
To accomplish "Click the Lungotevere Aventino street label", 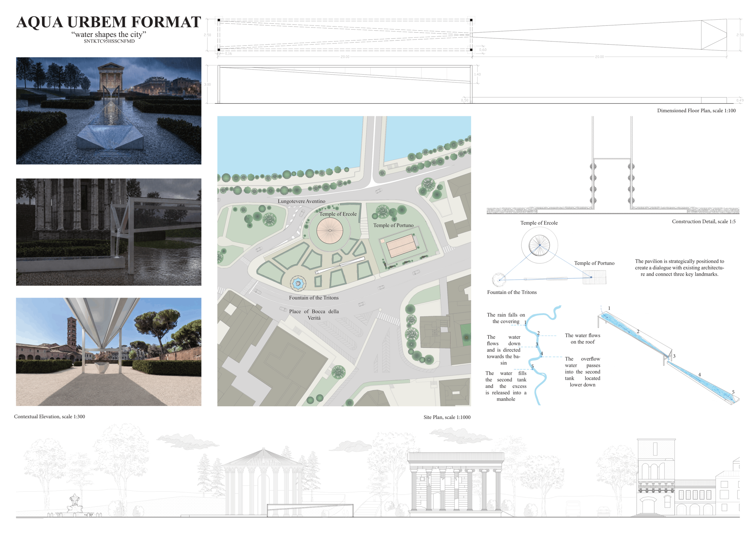I will [x=301, y=201].
